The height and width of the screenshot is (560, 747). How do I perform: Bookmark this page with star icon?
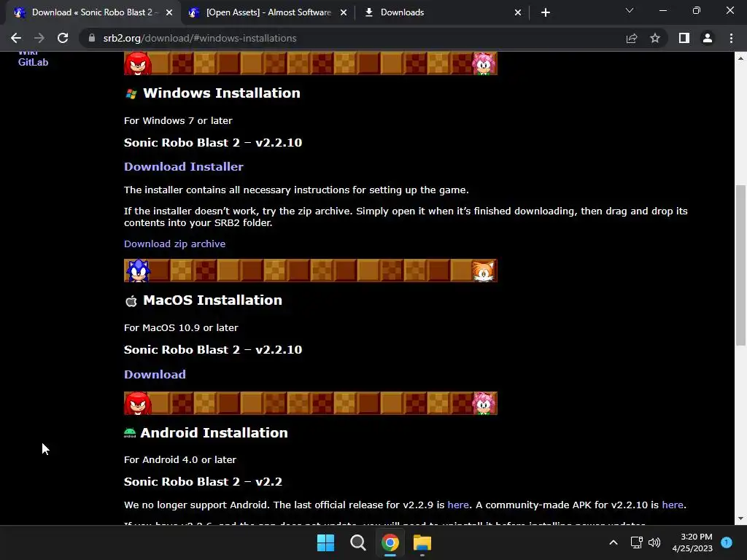tap(655, 38)
